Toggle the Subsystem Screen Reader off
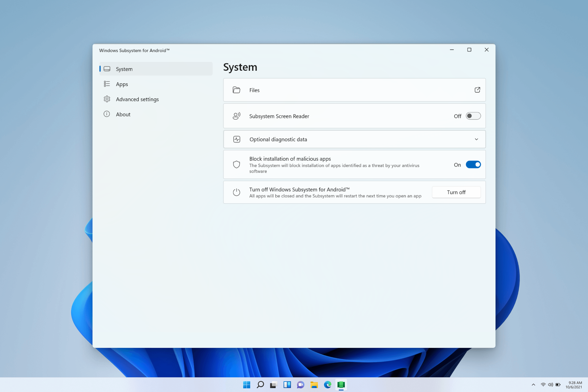Viewport: 588px width, 392px height. [473, 116]
